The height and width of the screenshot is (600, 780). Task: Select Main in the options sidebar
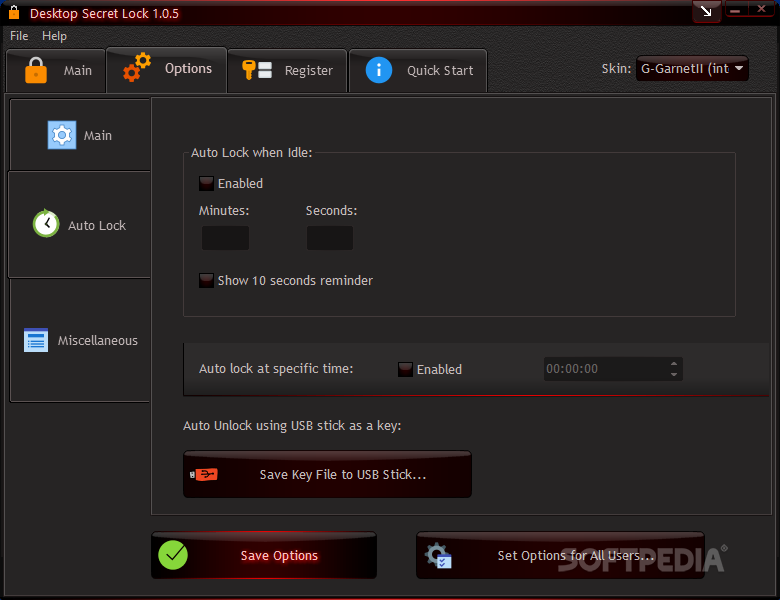[x=80, y=135]
